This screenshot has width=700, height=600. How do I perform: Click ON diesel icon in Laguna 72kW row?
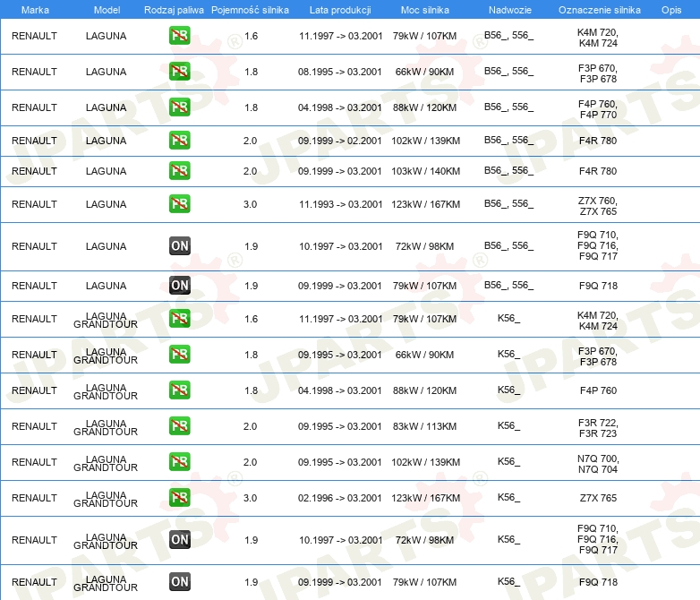(x=180, y=245)
